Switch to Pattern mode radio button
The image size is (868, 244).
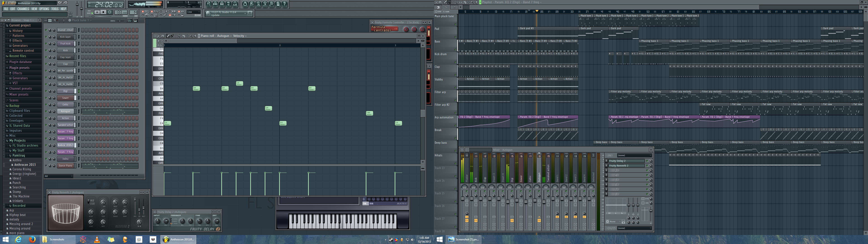92,11
